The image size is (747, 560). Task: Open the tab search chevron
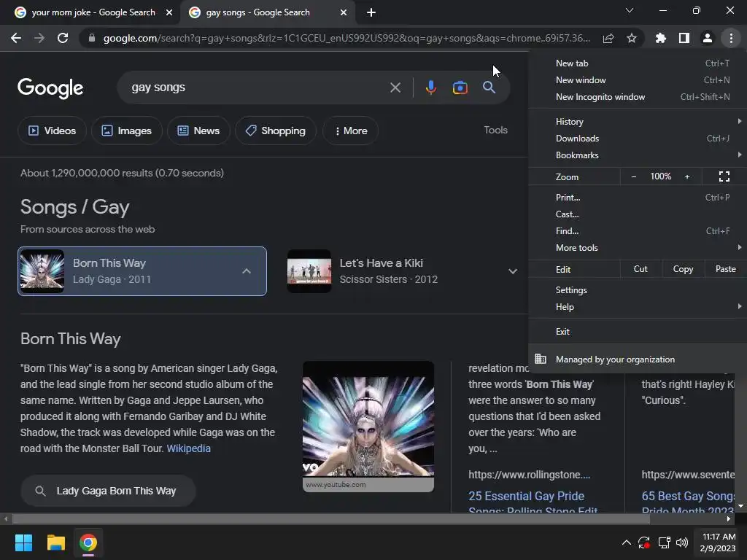coord(630,10)
